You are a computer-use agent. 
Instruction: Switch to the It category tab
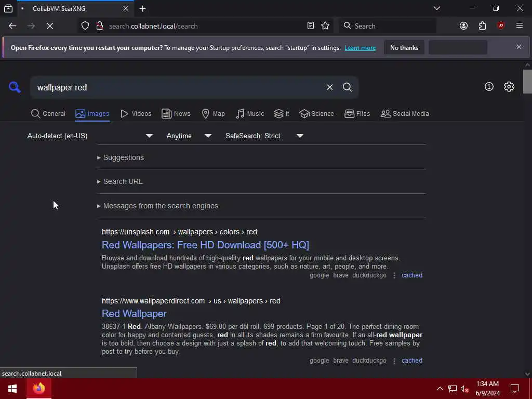point(282,114)
